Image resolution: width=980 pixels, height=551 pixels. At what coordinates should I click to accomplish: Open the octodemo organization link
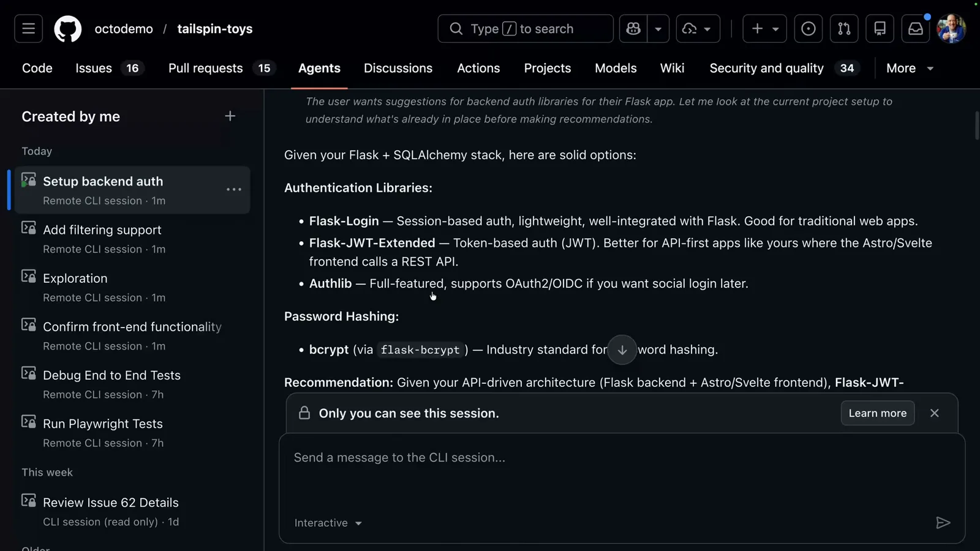click(124, 29)
